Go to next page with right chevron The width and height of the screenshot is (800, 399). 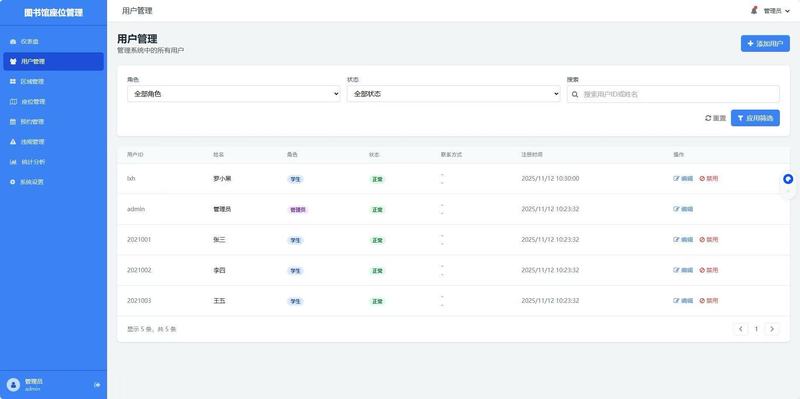(x=772, y=329)
